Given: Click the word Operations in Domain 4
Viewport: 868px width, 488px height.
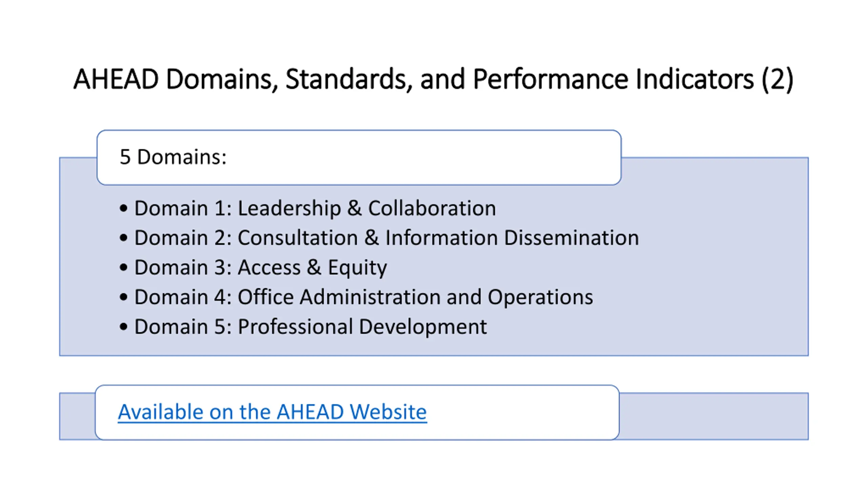Looking at the screenshot, I should (540, 298).
